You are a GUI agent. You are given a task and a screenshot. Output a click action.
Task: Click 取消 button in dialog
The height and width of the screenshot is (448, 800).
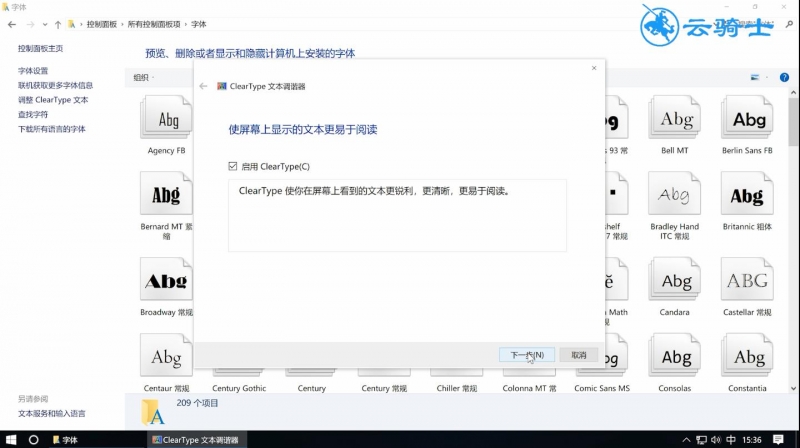(579, 355)
